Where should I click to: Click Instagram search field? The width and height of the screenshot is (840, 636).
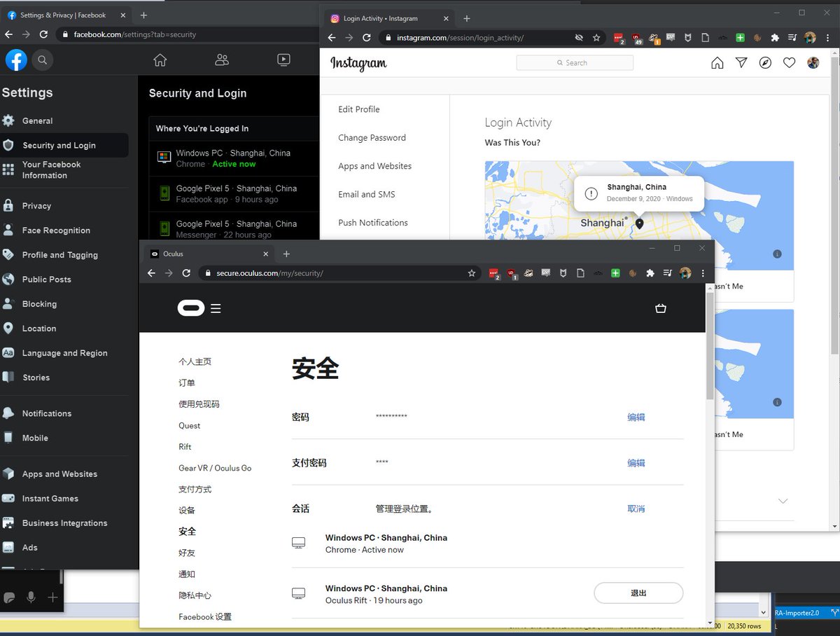click(x=575, y=63)
